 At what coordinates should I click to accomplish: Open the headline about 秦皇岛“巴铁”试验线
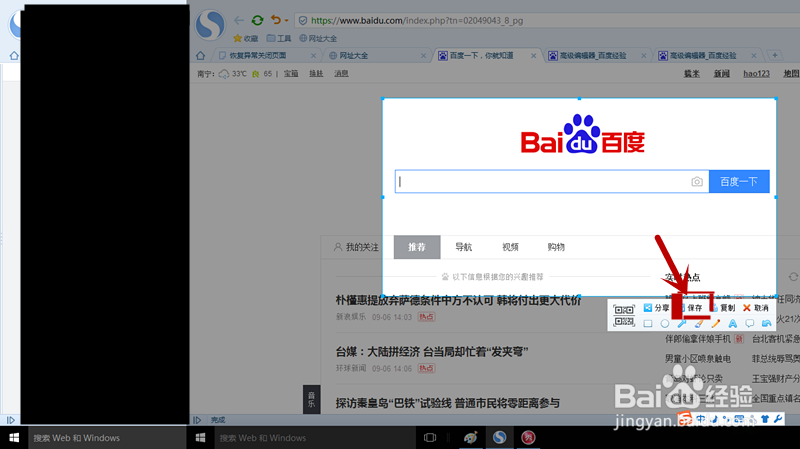pos(447,403)
